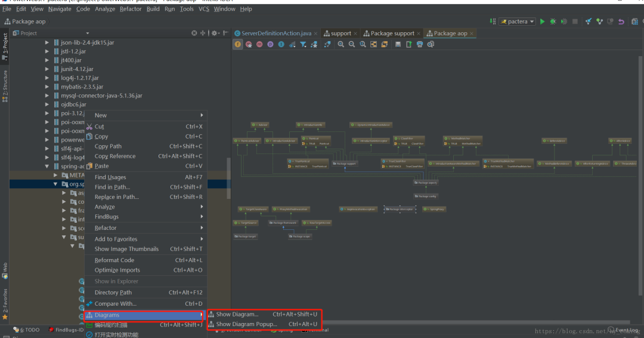Expand the log4j-1.2.17.jar node
The width and height of the screenshot is (644, 338).
[47, 78]
